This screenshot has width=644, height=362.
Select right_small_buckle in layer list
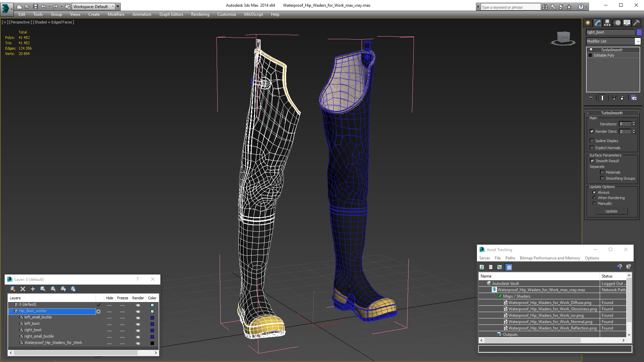39,337
